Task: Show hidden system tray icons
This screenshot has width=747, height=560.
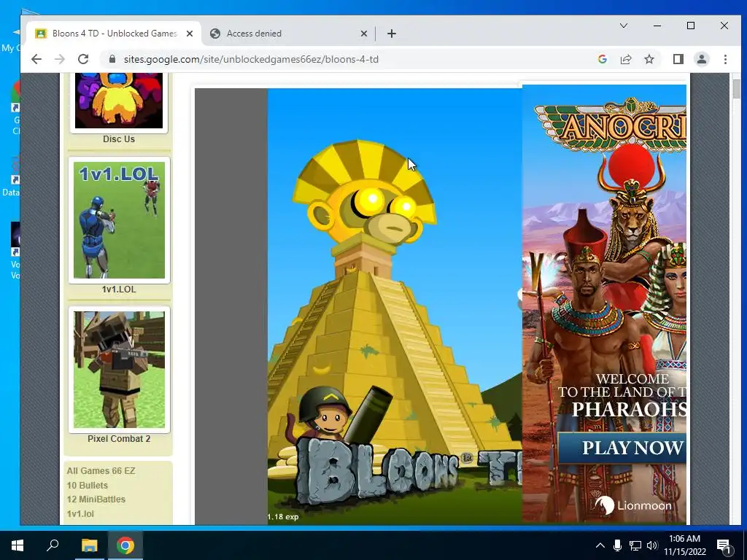Action: [600, 545]
